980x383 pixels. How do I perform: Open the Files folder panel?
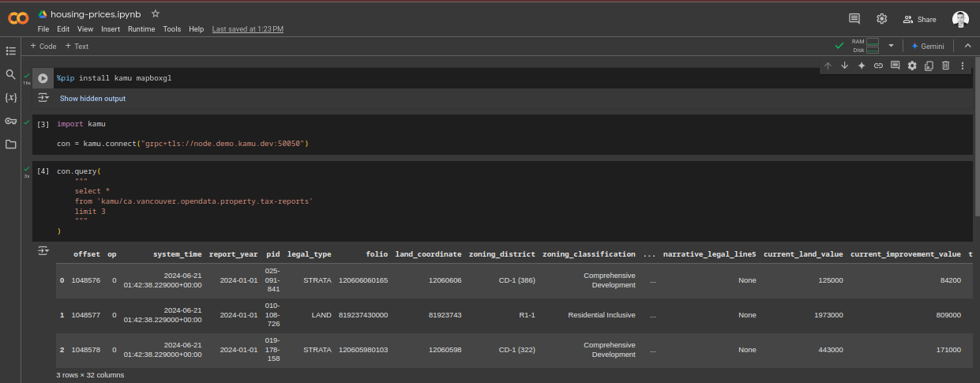(x=11, y=145)
